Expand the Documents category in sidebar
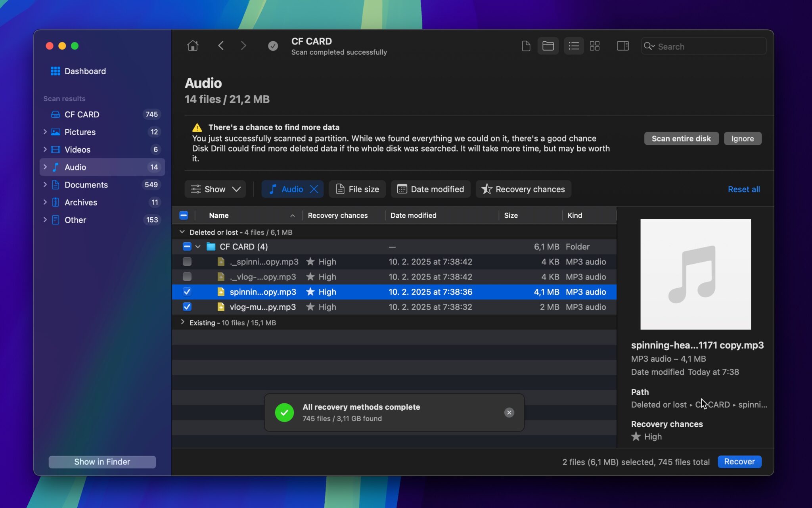Image resolution: width=812 pixels, height=508 pixels. coord(45,185)
